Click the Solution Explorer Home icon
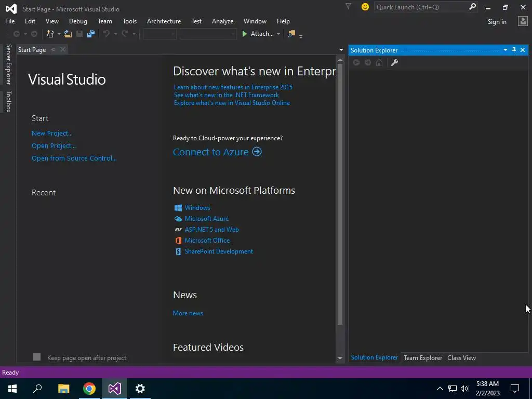Screen dimensions: 532x399 pos(379,62)
